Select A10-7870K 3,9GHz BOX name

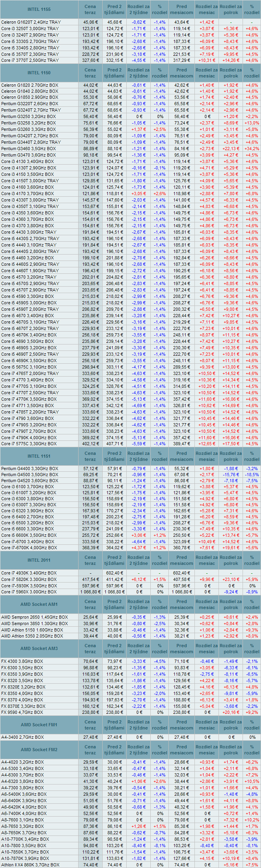click(x=25, y=858)
